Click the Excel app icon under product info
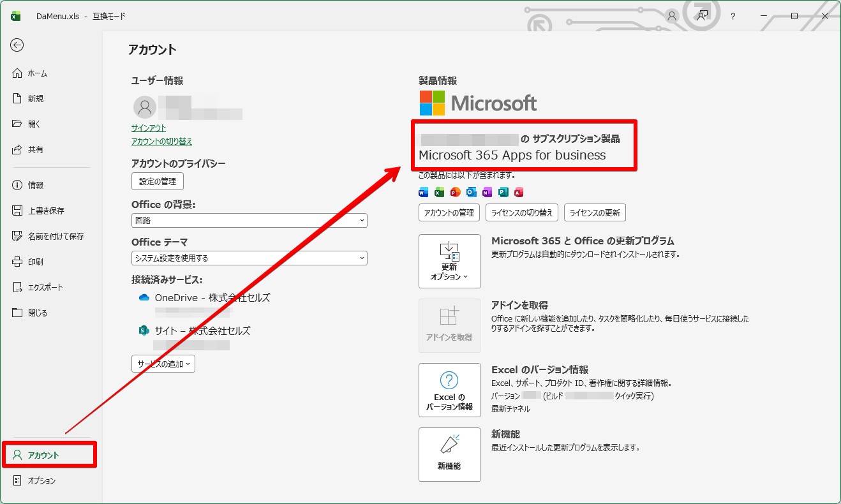 (439, 192)
